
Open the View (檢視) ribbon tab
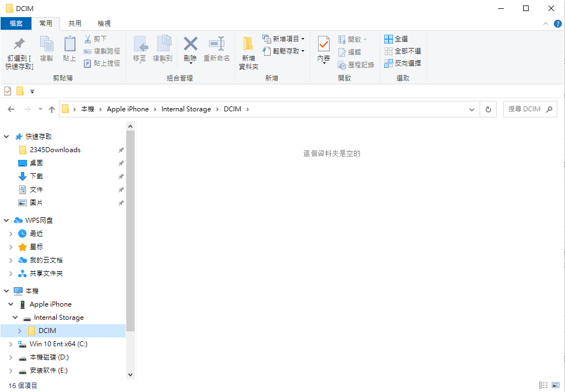click(104, 24)
